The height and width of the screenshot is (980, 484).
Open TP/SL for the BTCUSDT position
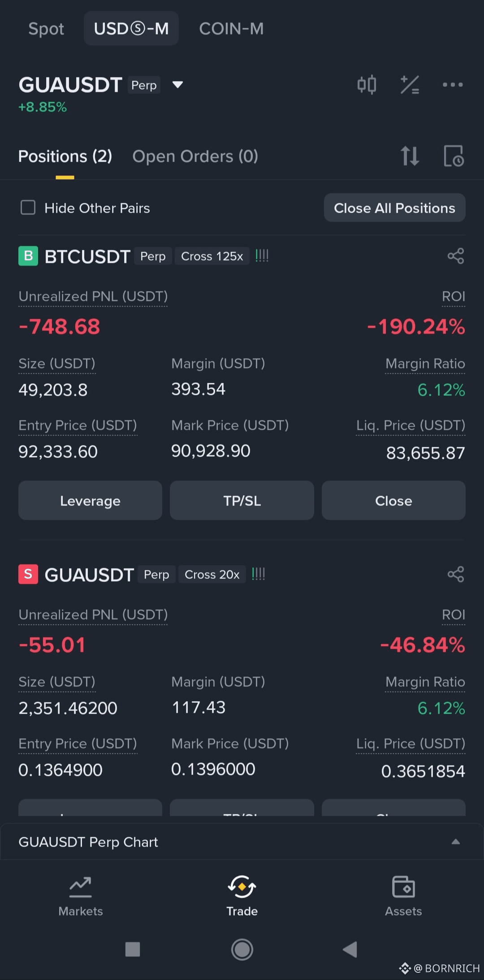pos(242,501)
